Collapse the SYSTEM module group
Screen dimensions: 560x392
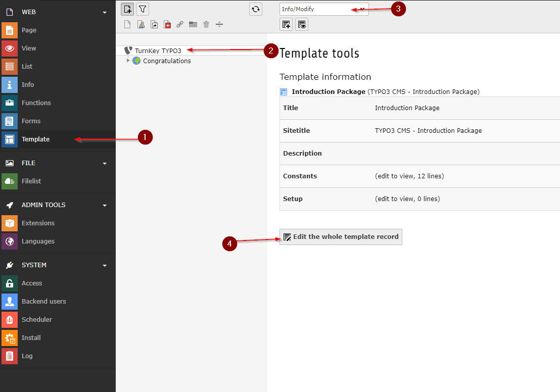click(105, 265)
